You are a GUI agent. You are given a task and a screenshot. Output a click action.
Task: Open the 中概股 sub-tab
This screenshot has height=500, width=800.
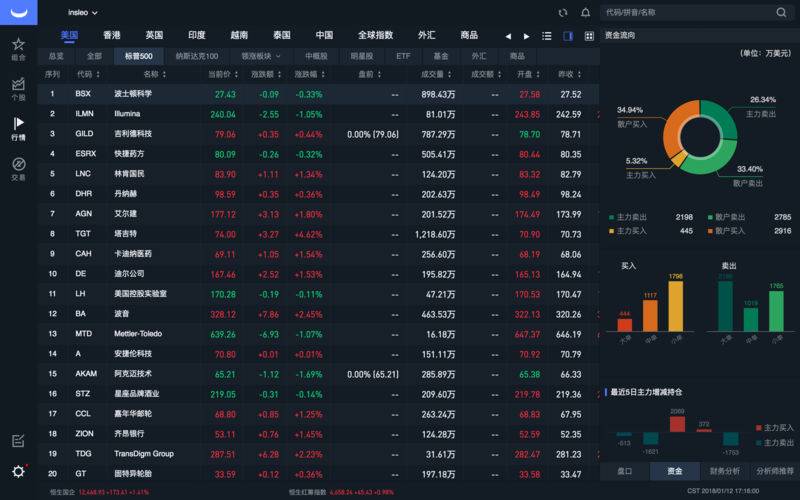316,56
